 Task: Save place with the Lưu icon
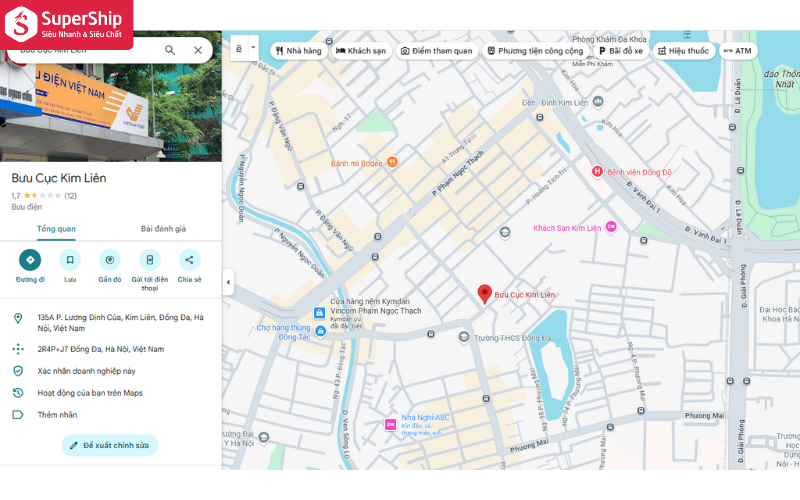point(70,260)
